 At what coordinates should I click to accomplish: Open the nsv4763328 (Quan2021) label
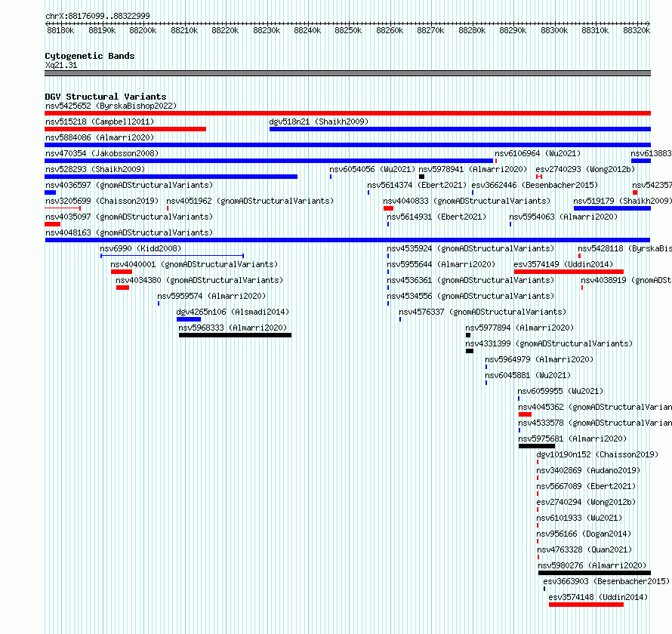[x=584, y=549]
